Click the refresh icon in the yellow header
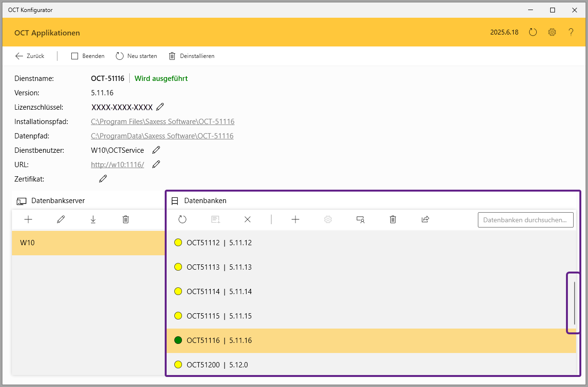 coord(533,33)
